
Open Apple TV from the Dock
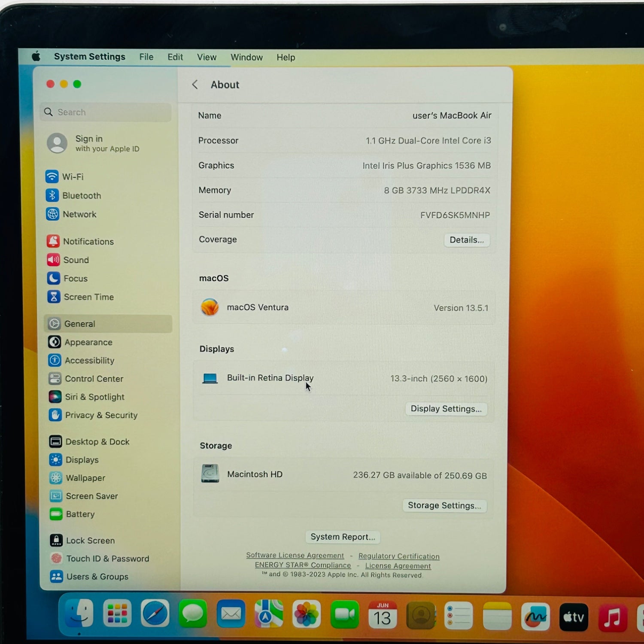tap(574, 617)
